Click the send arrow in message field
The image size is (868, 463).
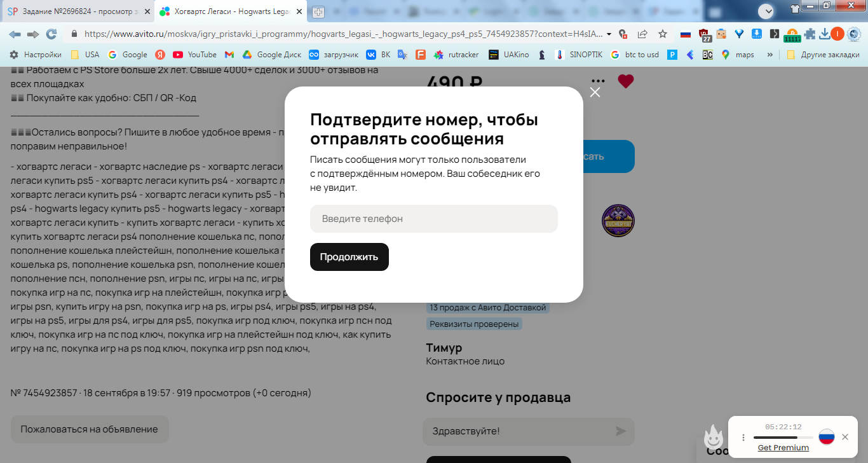click(621, 431)
